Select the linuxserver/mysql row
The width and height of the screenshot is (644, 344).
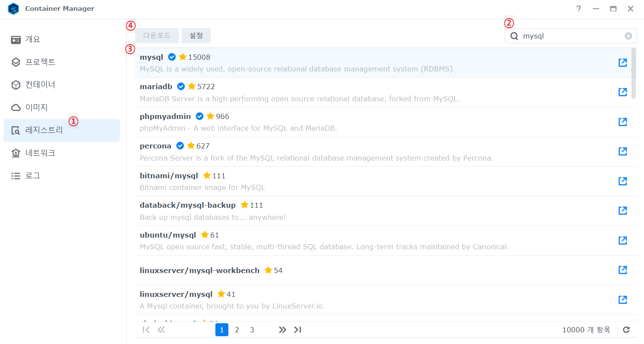tap(386, 300)
